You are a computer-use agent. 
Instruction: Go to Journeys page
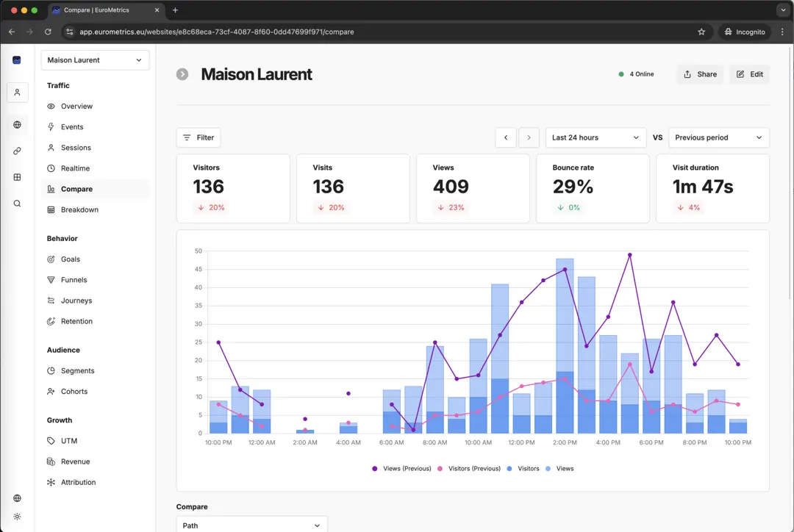pyautogui.click(x=95, y=301)
